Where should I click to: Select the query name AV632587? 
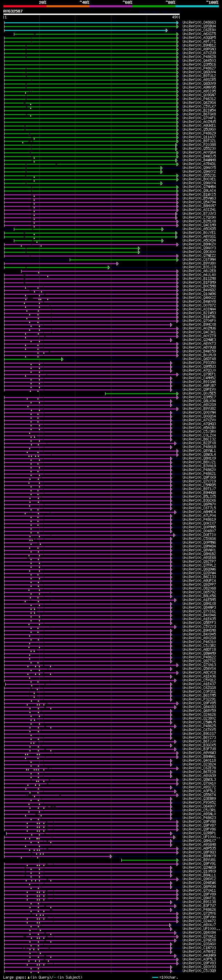(x=13, y=11)
